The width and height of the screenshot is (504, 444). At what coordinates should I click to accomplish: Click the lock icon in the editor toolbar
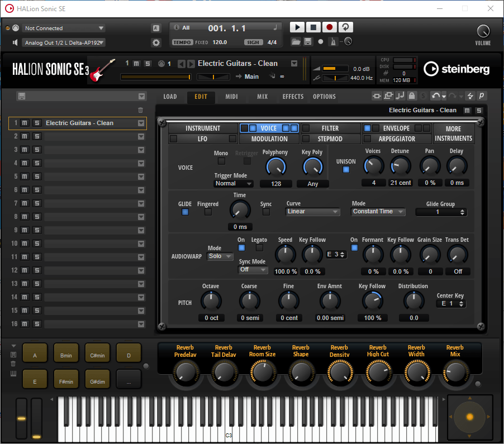pyautogui.click(x=412, y=96)
